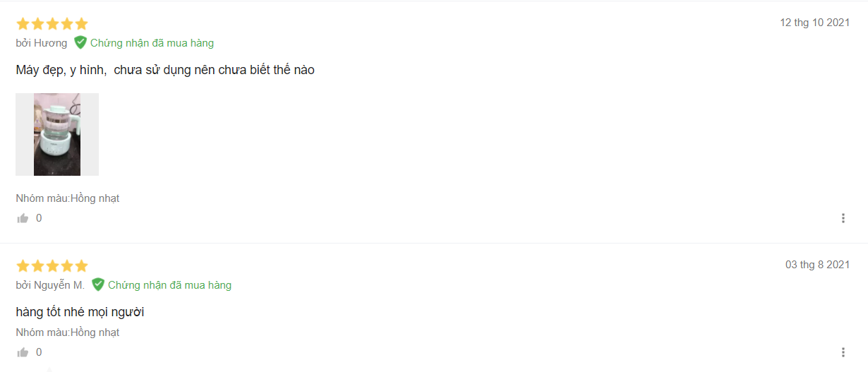
Task: Click "Chứng nhận đã mua hàng" in Hương's review
Action: point(152,43)
